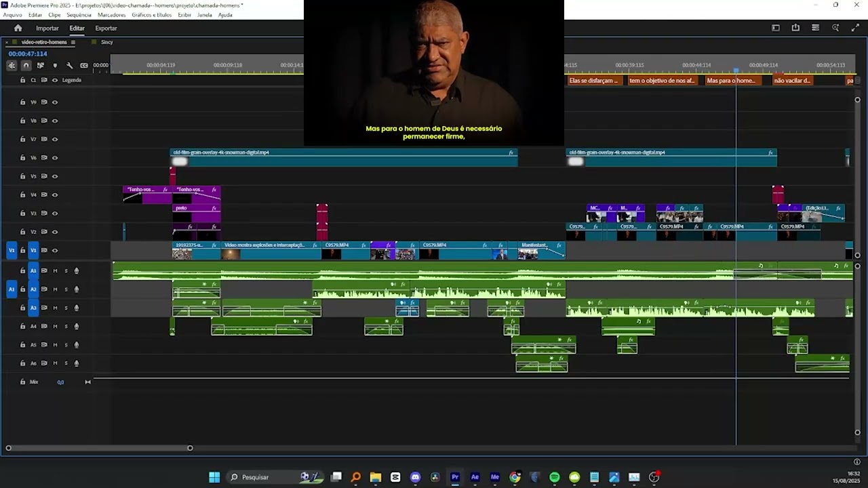Toggle insert sequences as nests tool
Viewport: 868px width, 488px height.
(12, 66)
